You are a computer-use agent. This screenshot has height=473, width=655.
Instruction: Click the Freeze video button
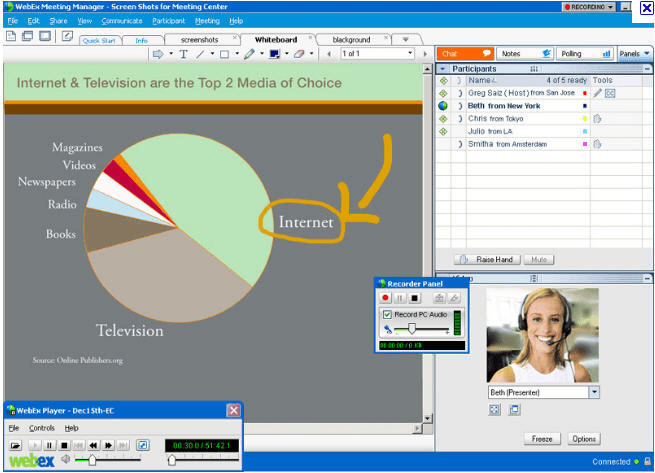[541, 439]
